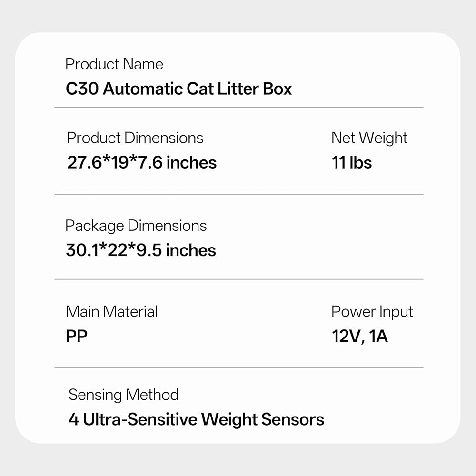The width and height of the screenshot is (476, 476).
Task: Click the "Package Dimensions" label
Action: coord(136,226)
